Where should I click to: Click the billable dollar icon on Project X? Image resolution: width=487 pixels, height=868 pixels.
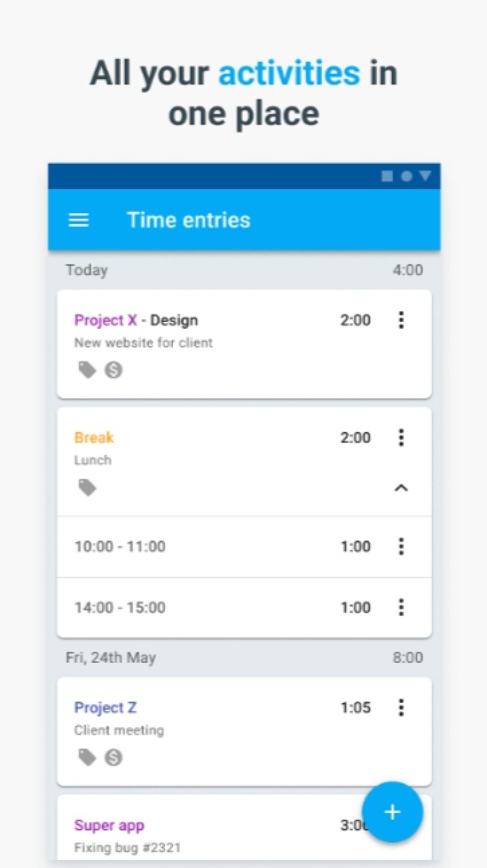click(x=114, y=370)
